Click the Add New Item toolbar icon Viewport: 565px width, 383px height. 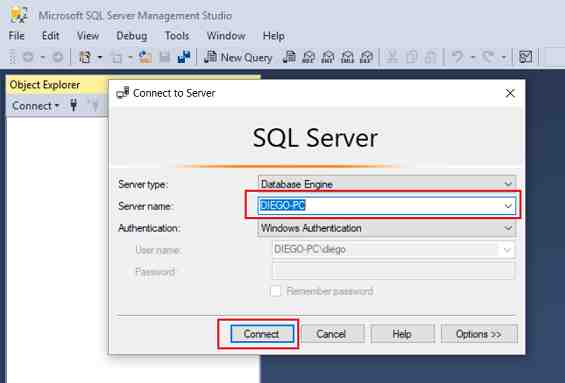click(x=117, y=57)
